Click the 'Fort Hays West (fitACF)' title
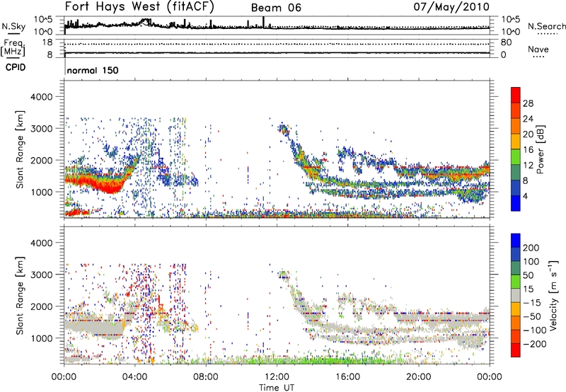Screen dimensions: 566x392 point(139,6)
